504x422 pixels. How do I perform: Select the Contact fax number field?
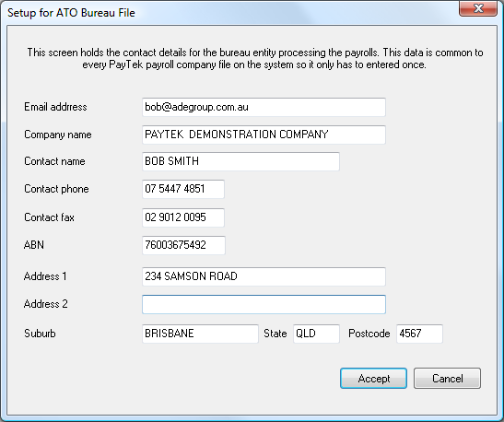tap(183, 217)
